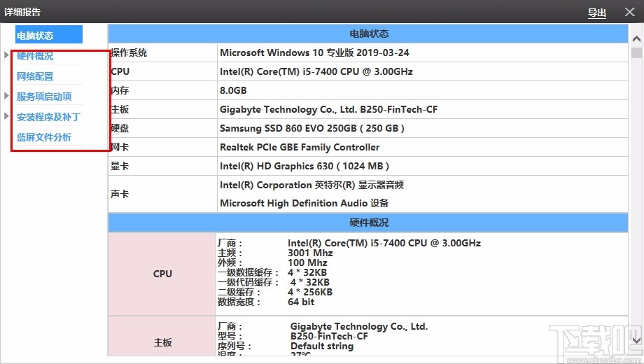
Task: Select the 型号 label in 主板 details
Action: tap(230, 337)
